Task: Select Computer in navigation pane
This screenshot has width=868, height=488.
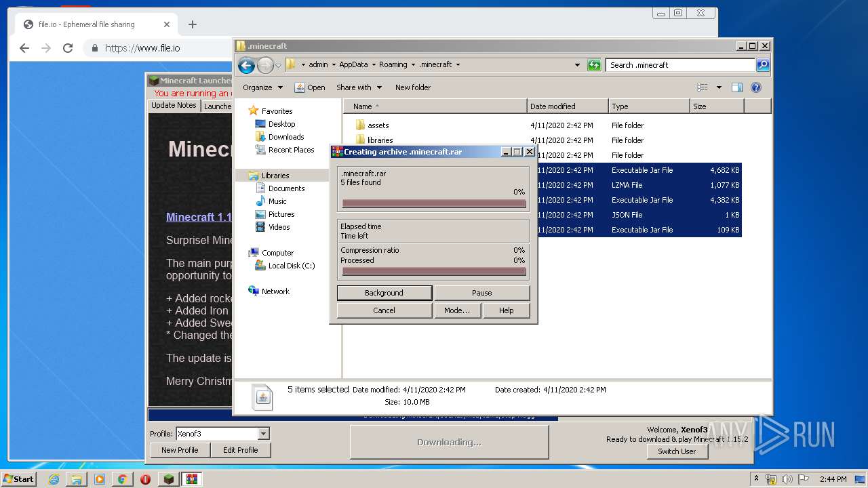Action: coord(277,253)
